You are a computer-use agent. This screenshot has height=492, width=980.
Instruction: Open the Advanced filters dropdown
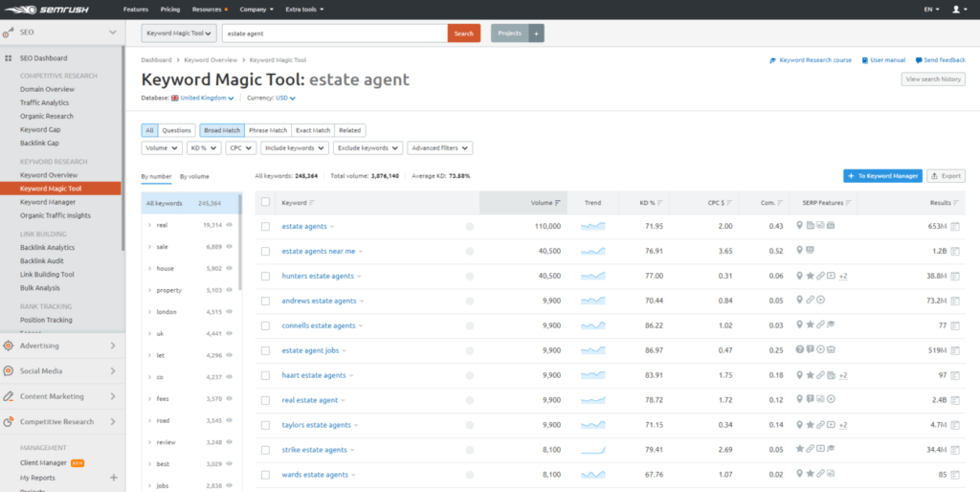click(x=440, y=148)
